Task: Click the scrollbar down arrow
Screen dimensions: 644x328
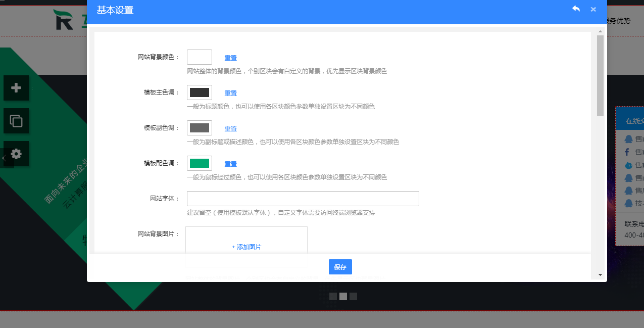Action: pos(600,274)
